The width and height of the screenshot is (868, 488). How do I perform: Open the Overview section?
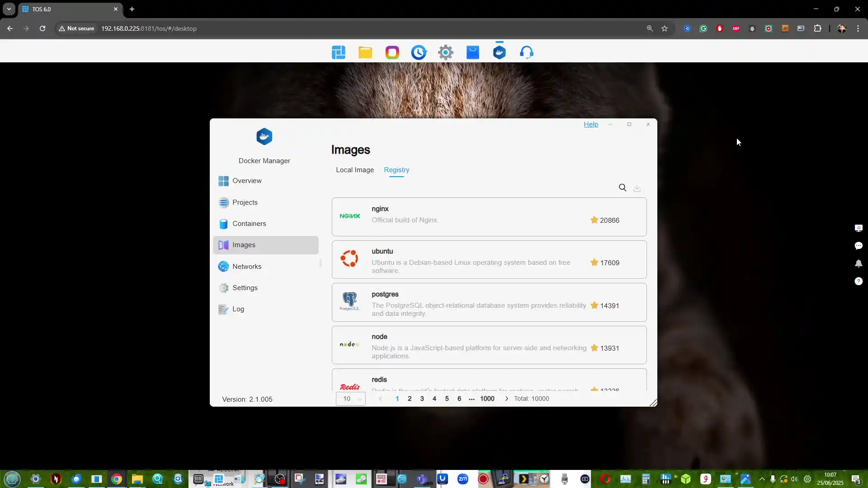[x=266, y=181]
